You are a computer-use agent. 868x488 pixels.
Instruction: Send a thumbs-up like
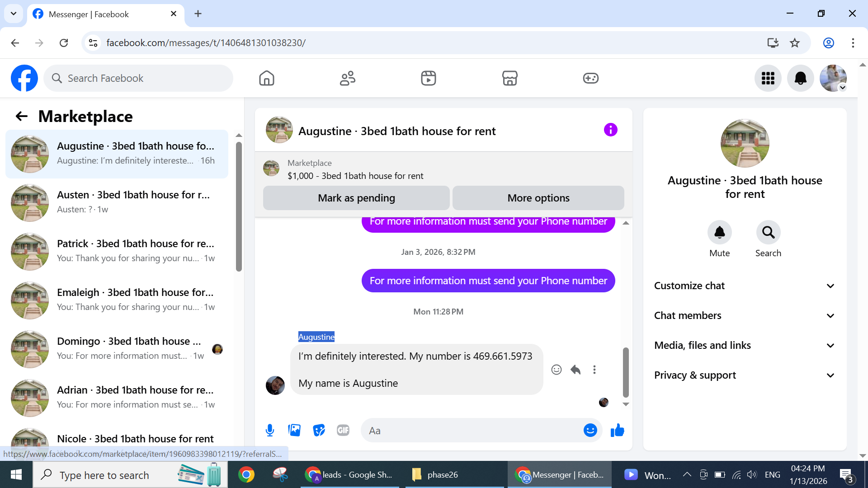pyautogui.click(x=617, y=430)
